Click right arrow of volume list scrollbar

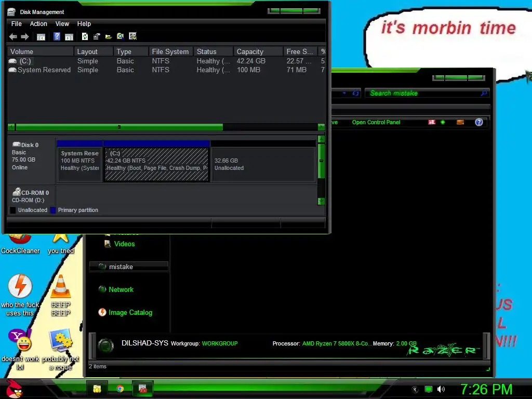coord(321,127)
